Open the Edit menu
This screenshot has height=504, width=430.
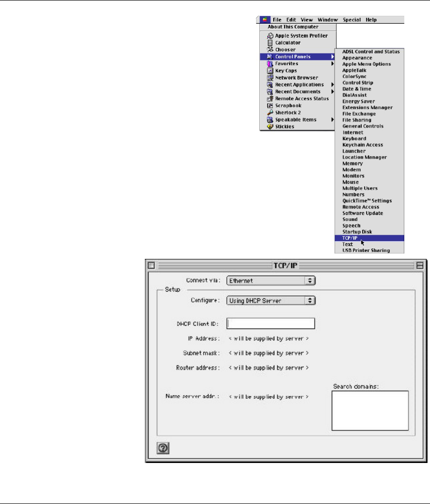pos(291,20)
